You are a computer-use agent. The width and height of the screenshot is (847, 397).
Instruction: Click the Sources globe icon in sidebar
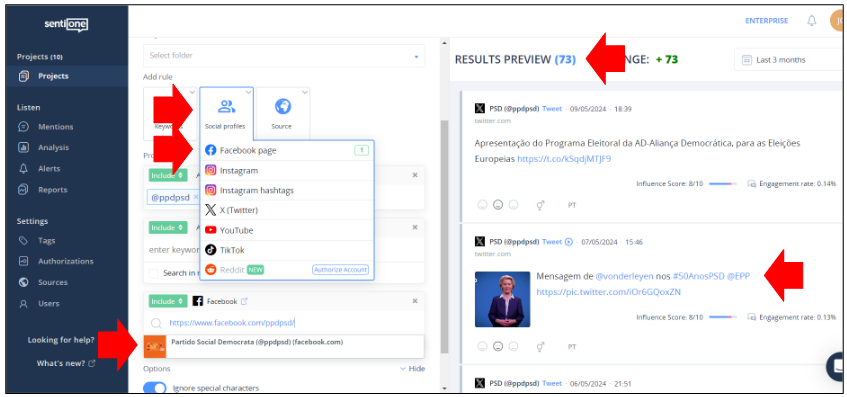point(23,282)
